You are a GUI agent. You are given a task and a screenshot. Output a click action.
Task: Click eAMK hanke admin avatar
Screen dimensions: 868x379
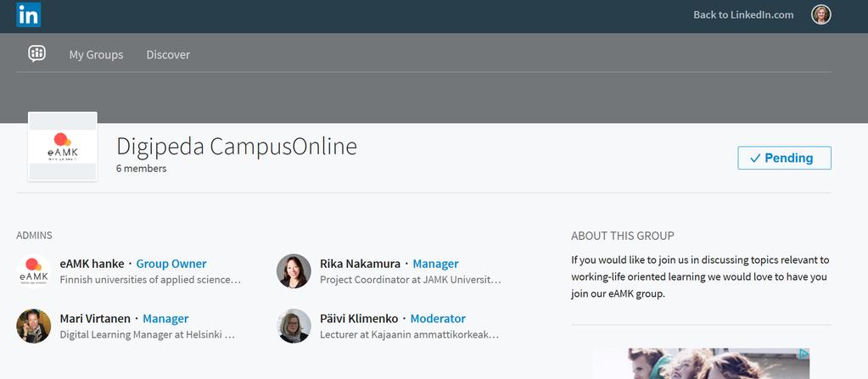pyautogui.click(x=34, y=271)
